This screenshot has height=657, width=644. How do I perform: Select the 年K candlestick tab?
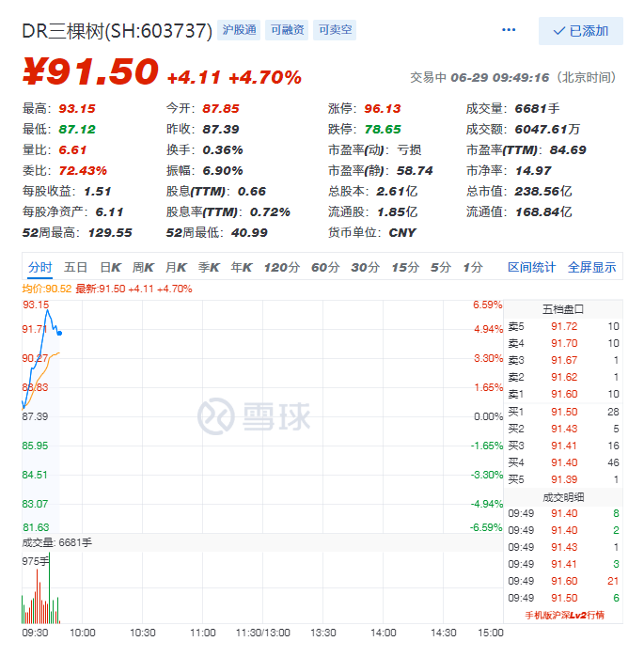pos(242,268)
